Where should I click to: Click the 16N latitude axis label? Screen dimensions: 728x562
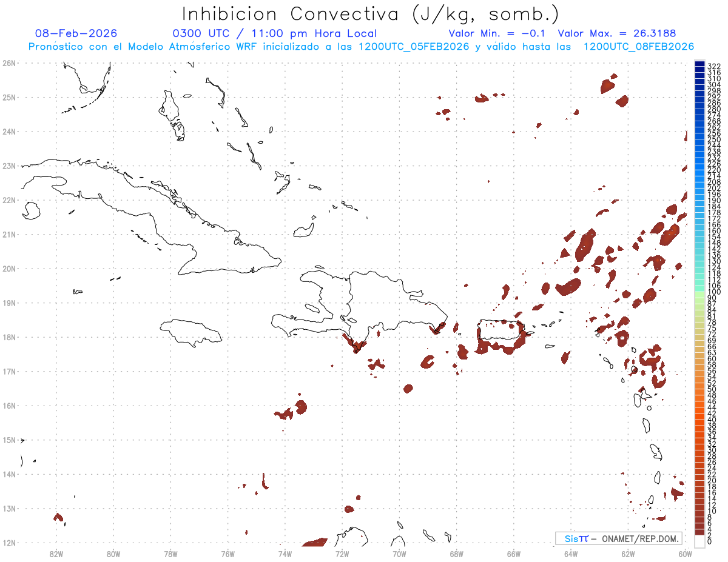pos(9,406)
